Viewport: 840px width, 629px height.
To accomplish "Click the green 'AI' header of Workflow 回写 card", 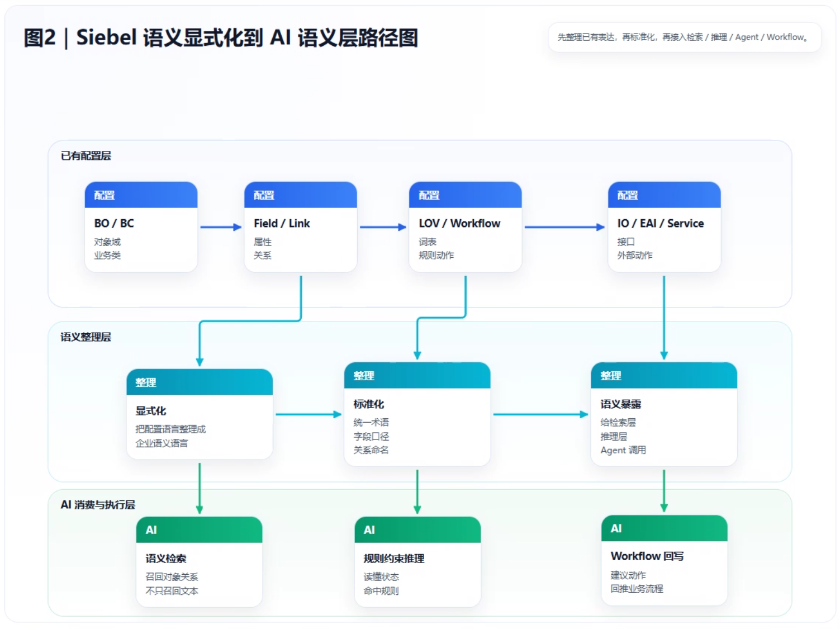I will tap(665, 528).
